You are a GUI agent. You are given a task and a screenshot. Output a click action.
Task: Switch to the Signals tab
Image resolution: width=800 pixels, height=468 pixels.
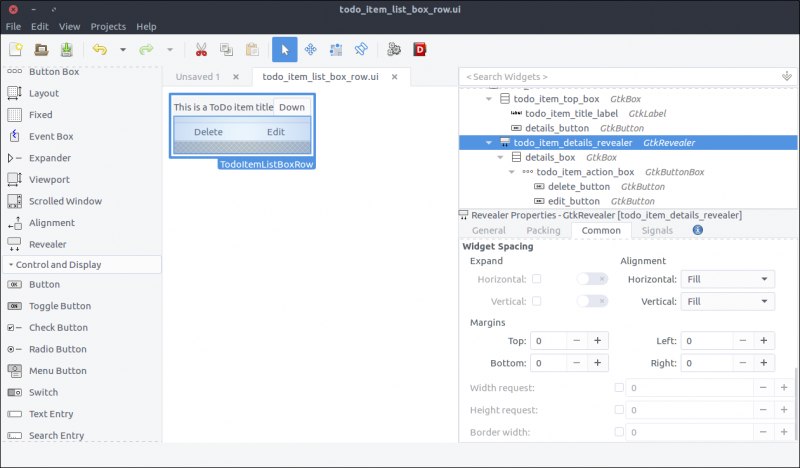(x=657, y=230)
